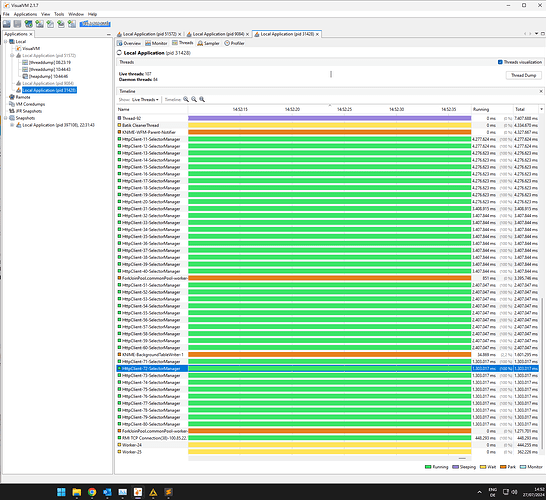Click the first zoom magnifier in Timeline toolbar
Image resolution: width=546 pixels, height=500 pixels.
(x=186, y=100)
